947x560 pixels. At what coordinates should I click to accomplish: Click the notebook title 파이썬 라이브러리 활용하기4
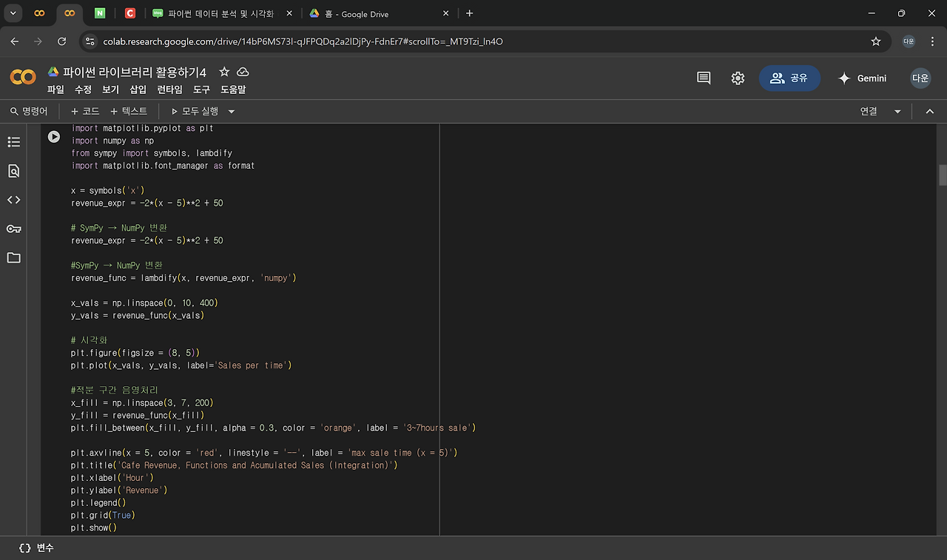point(135,72)
